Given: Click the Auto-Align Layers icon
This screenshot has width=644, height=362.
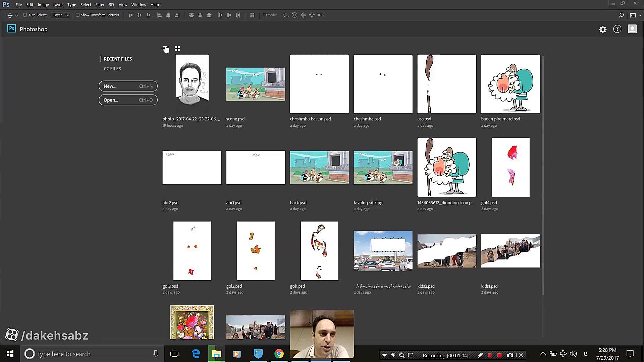Looking at the screenshot, I should [252, 15].
